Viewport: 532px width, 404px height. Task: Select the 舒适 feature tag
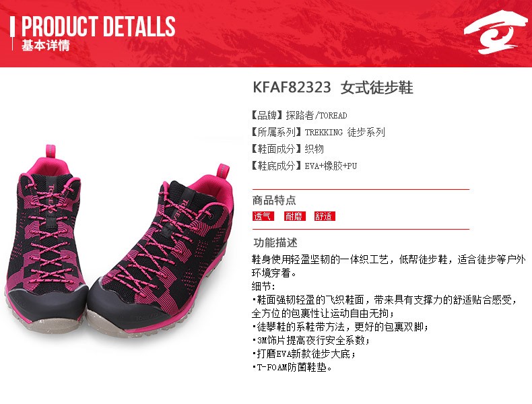tap(325, 216)
